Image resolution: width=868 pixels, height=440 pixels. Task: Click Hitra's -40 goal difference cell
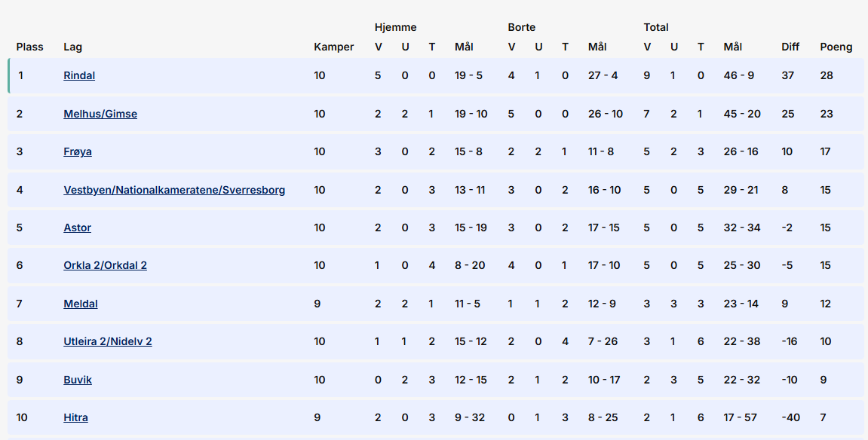791,417
